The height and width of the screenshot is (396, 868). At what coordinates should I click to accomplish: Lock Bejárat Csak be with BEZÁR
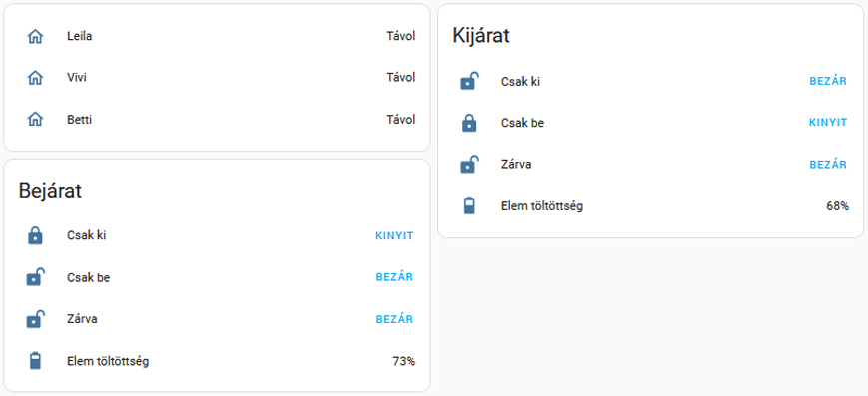click(394, 277)
